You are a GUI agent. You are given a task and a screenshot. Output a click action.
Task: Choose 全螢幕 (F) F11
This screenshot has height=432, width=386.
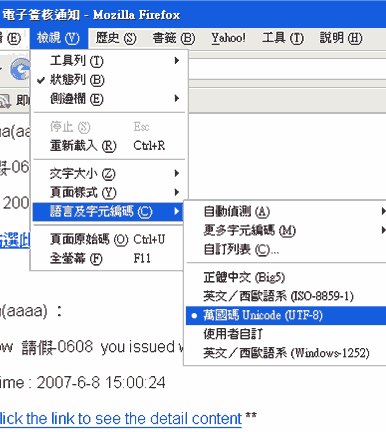pyautogui.click(x=109, y=258)
